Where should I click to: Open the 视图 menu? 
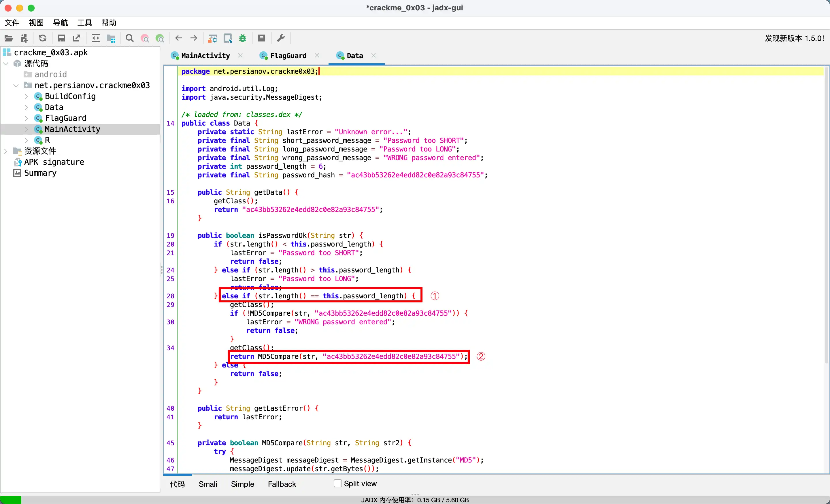(36, 22)
